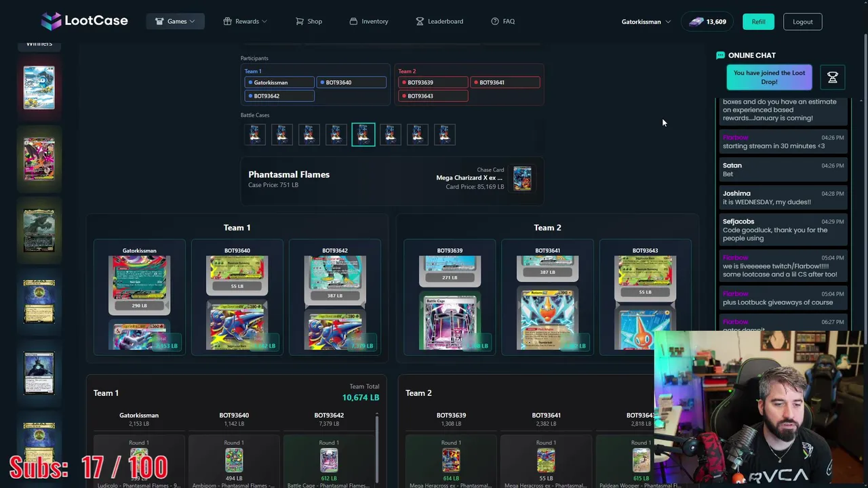The image size is (868, 488).
Task: Click Joshima's username in the chat
Action: point(736,194)
